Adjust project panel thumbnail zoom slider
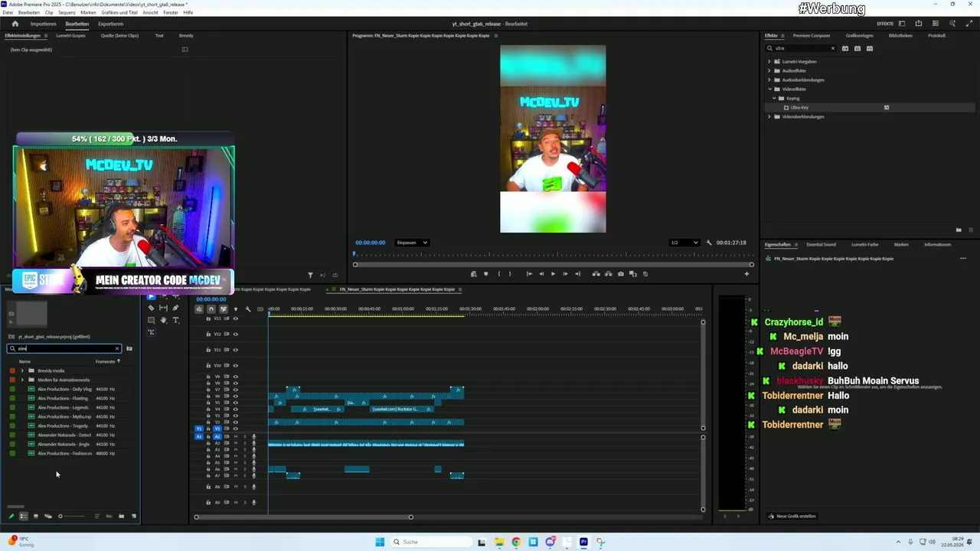 pos(60,516)
